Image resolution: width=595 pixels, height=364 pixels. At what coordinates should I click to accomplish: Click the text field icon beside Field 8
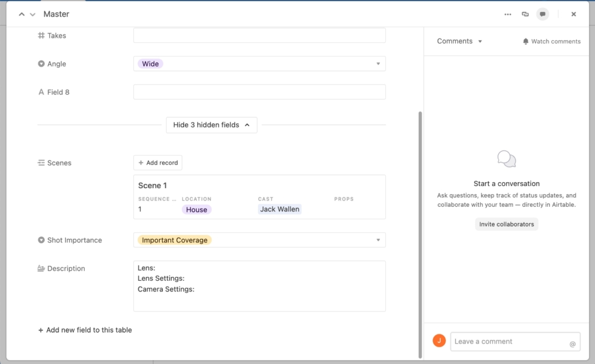[x=42, y=92]
